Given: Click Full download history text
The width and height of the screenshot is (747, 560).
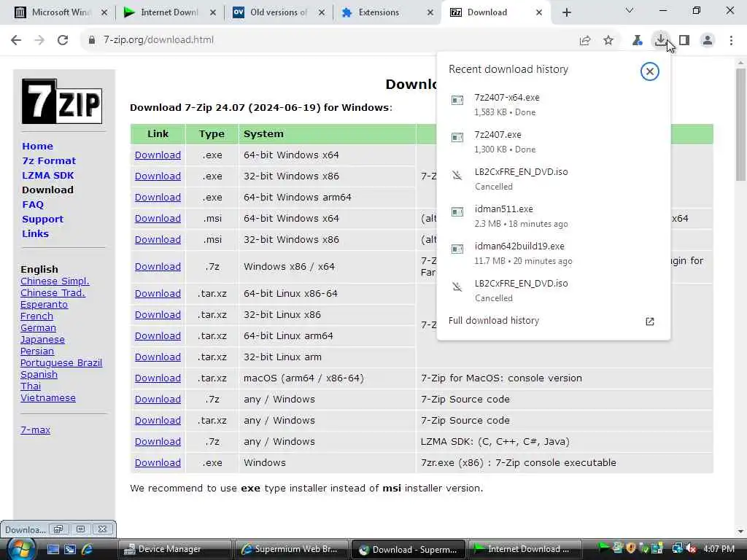Looking at the screenshot, I should click(494, 321).
